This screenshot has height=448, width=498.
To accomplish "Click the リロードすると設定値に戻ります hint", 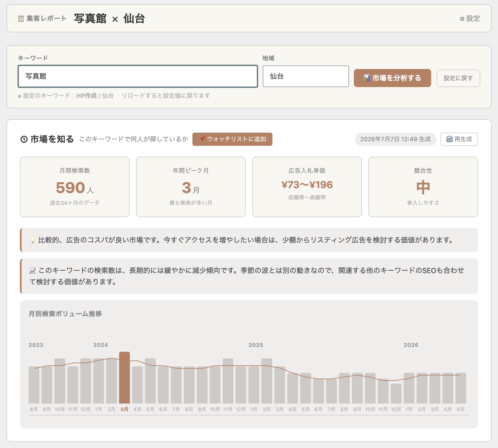I will coord(166,96).
